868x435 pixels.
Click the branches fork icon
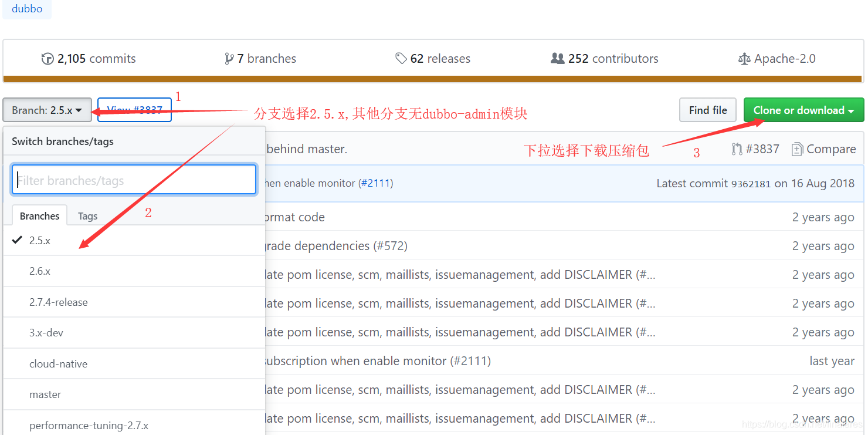pyautogui.click(x=229, y=59)
